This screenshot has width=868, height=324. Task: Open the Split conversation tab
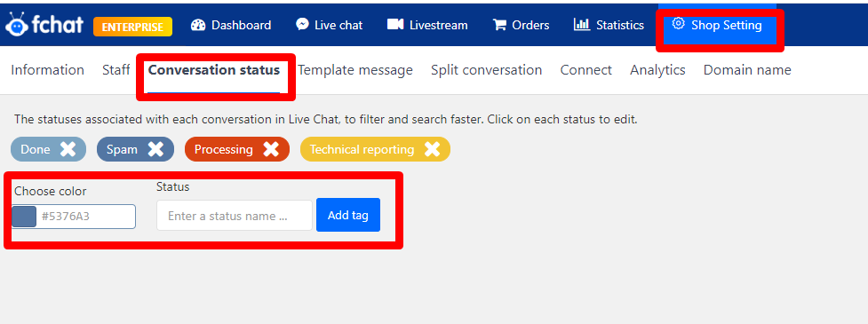tap(487, 70)
